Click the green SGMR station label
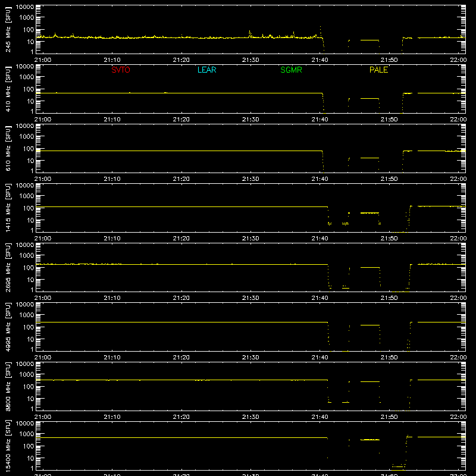 [291, 70]
